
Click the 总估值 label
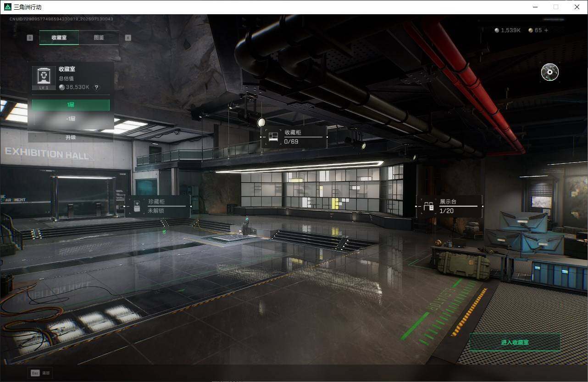click(x=66, y=79)
